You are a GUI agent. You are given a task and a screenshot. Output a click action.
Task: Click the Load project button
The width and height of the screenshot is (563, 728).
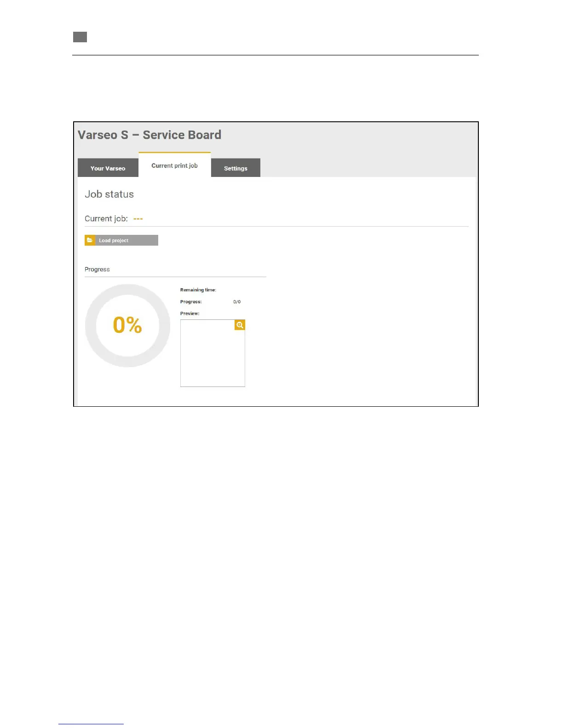tap(121, 240)
